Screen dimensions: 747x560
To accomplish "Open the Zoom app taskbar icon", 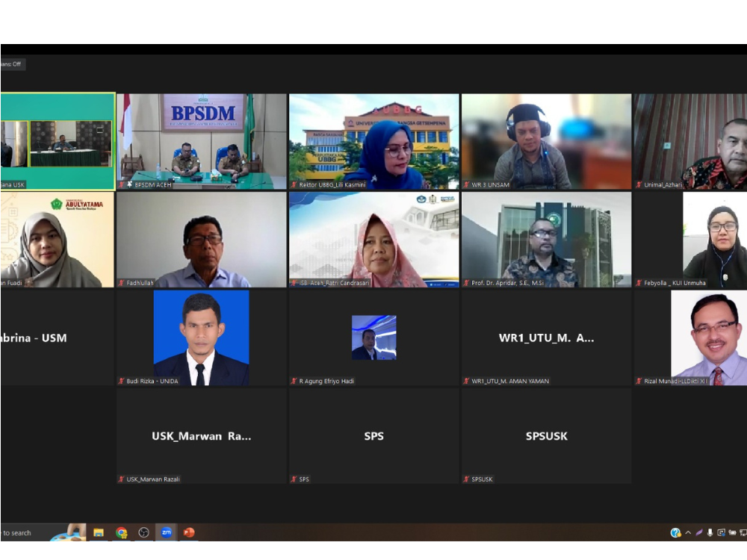I will pyautogui.click(x=167, y=532).
